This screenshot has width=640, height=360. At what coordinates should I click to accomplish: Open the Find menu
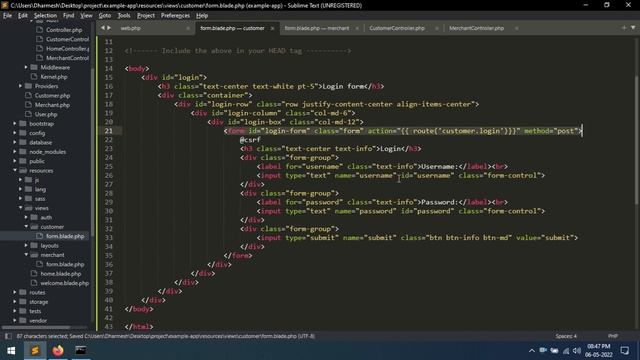(69, 16)
